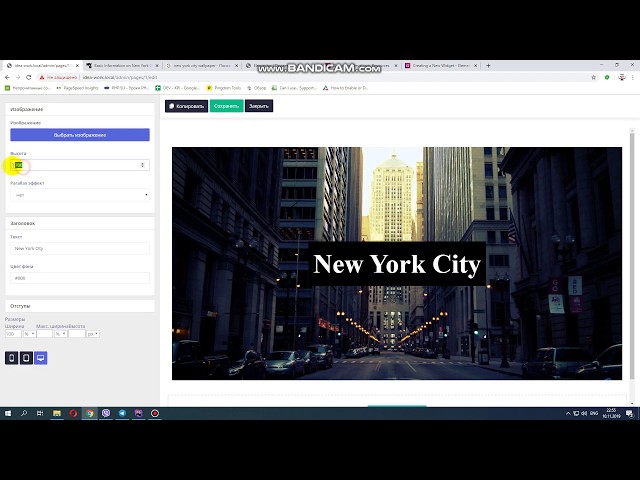Click the Цвет фона color field
This screenshot has width=640, height=480.
80,278
